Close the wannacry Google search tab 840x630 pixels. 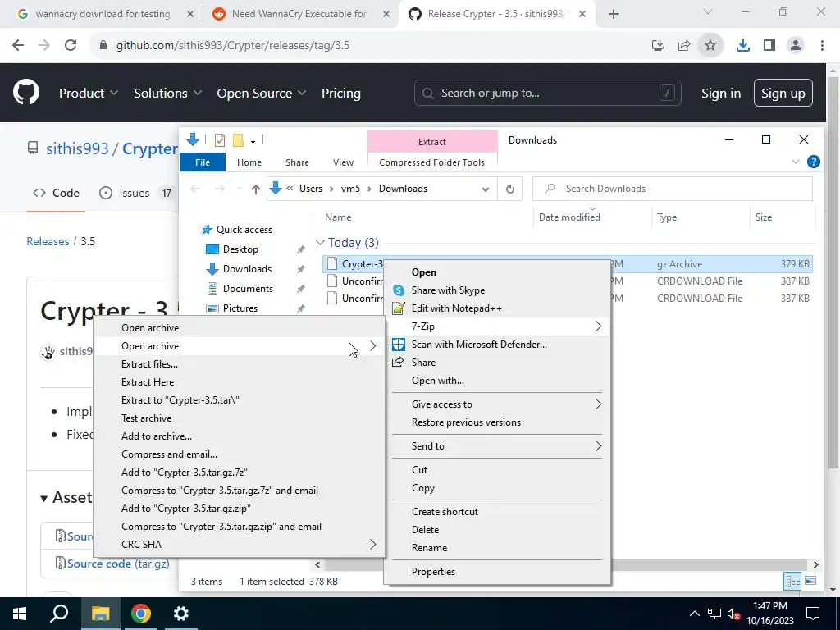coord(190,15)
